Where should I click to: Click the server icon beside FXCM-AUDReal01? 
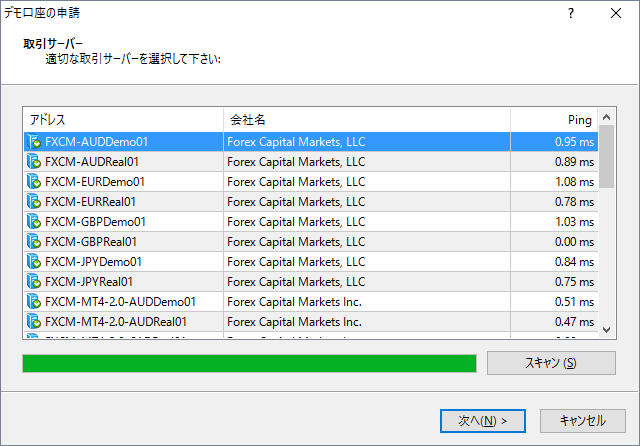34,162
